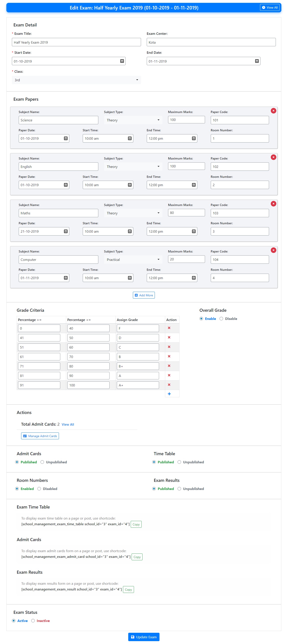Delete the grade F criteria row
The width and height of the screenshot is (284, 644).
point(169,328)
